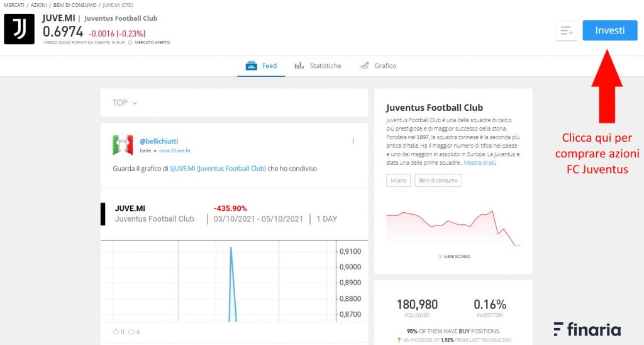Viewport: 644px width, 345px height.
Task: Open the shared JUVE.MI chart image
Action: [235, 255]
